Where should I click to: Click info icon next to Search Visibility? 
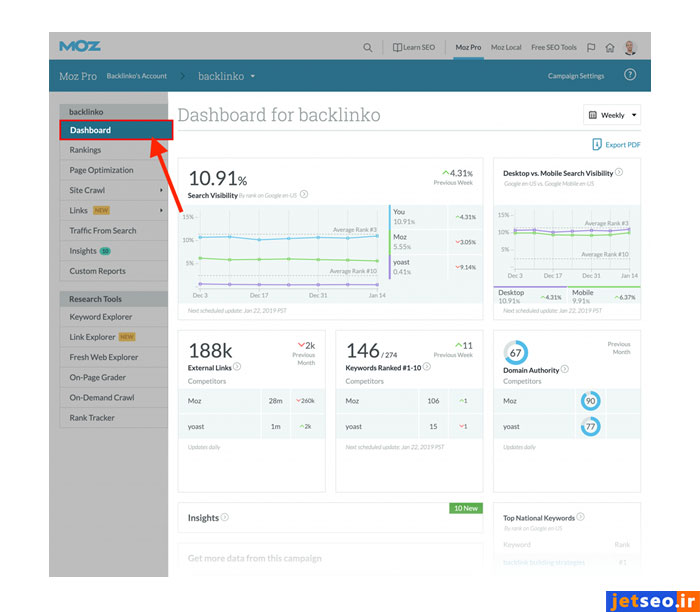pos(304,195)
